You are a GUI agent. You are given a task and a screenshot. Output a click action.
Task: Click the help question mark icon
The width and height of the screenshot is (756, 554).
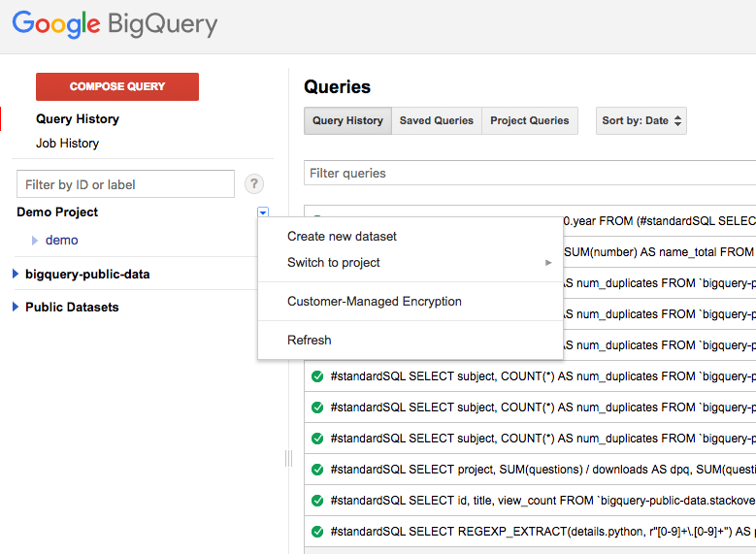click(x=254, y=184)
